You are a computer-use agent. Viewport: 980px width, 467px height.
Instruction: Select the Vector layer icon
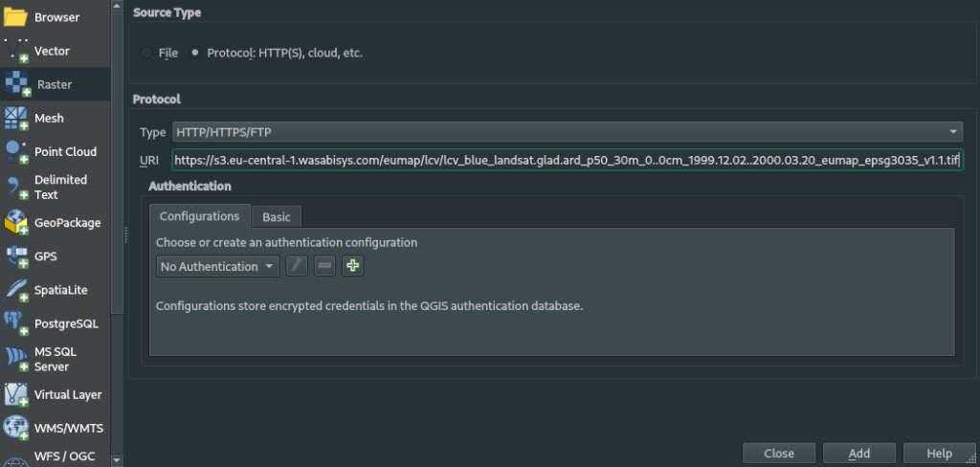(x=15, y=51)
